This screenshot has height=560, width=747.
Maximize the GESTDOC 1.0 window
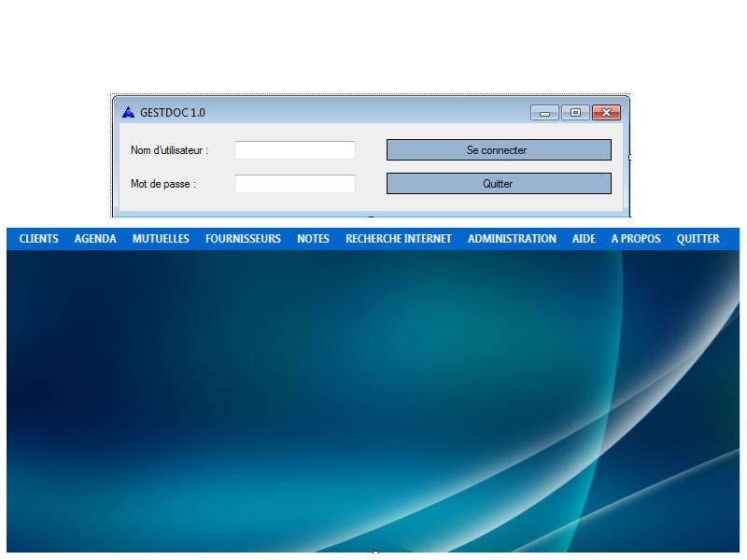[x=575, y=113]
